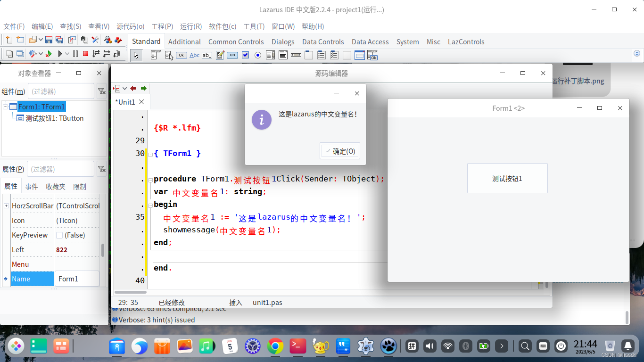This screenshot has height=362, width=644.
Task: Click the 组件 filter input field
Action: coord(61,91)
